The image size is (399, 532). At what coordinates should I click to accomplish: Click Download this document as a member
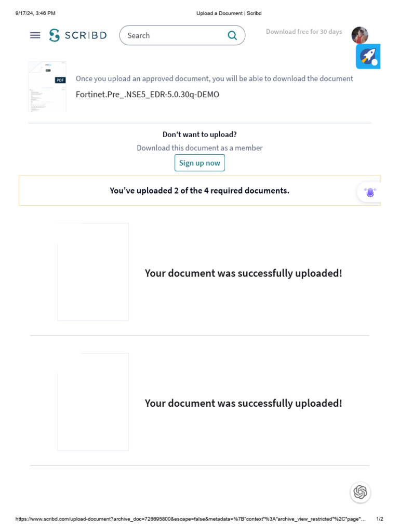pyautogui.click(x=199, y=148)
